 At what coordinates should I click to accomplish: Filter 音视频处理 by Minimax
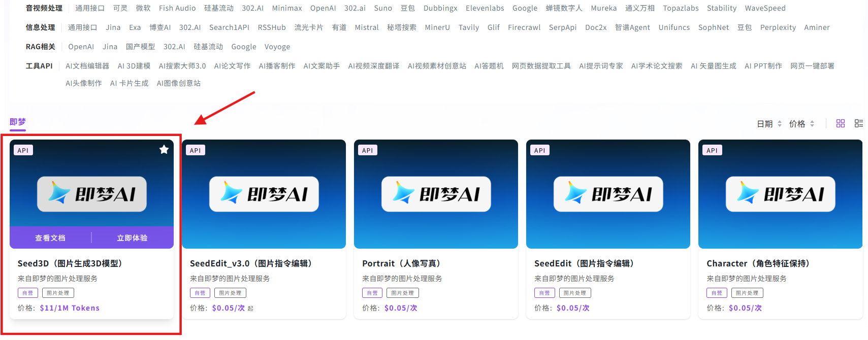287,8
